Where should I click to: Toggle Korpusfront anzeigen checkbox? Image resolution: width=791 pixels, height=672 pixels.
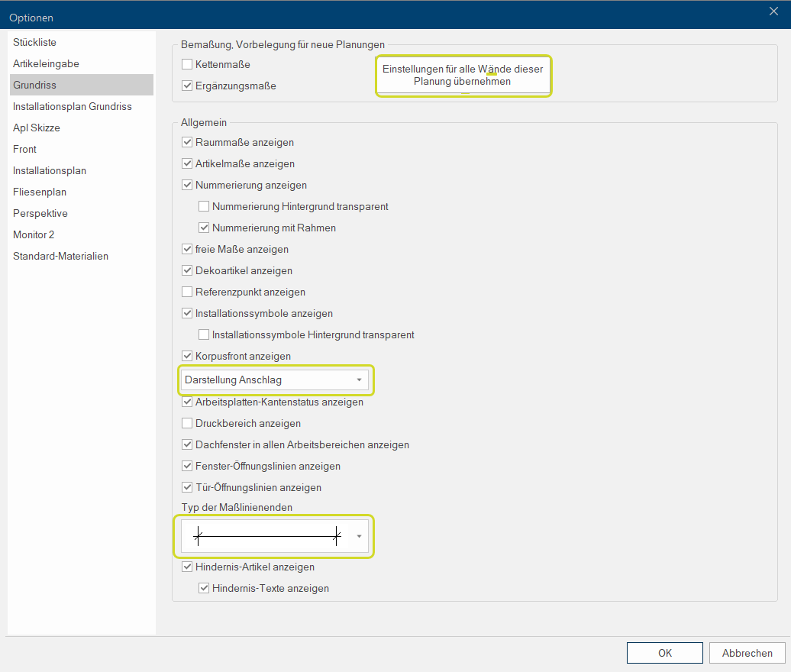[x=187, y=357]
